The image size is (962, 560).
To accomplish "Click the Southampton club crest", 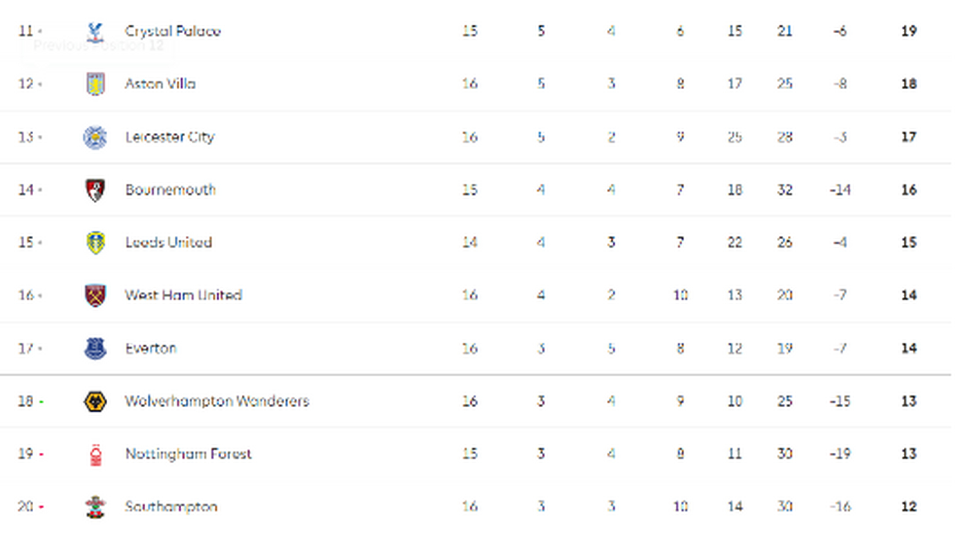I will pyautogui.click(x=95, y=507).
